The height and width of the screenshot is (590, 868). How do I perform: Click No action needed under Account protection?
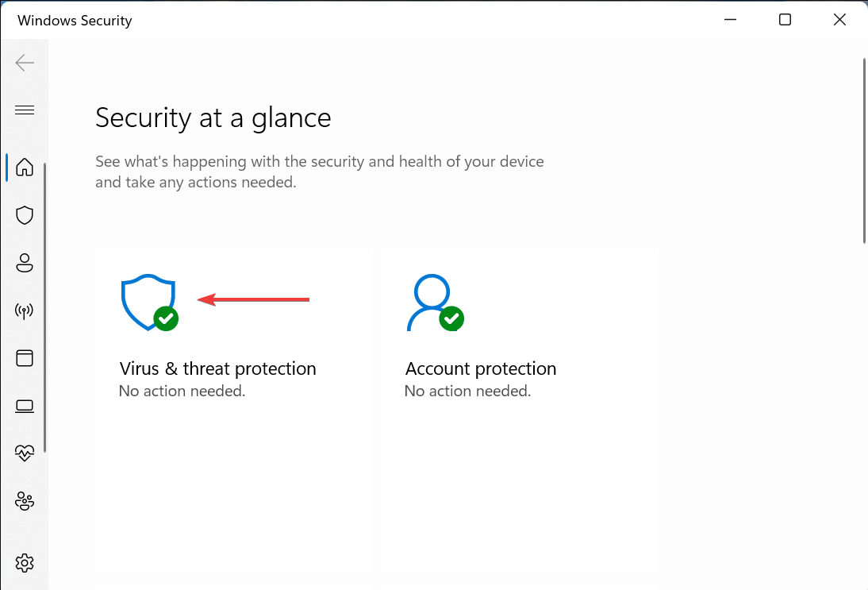[467, 391]
